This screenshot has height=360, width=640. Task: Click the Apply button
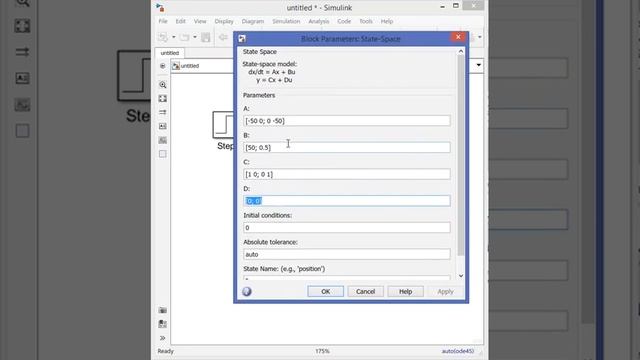[x=445, y=291]
